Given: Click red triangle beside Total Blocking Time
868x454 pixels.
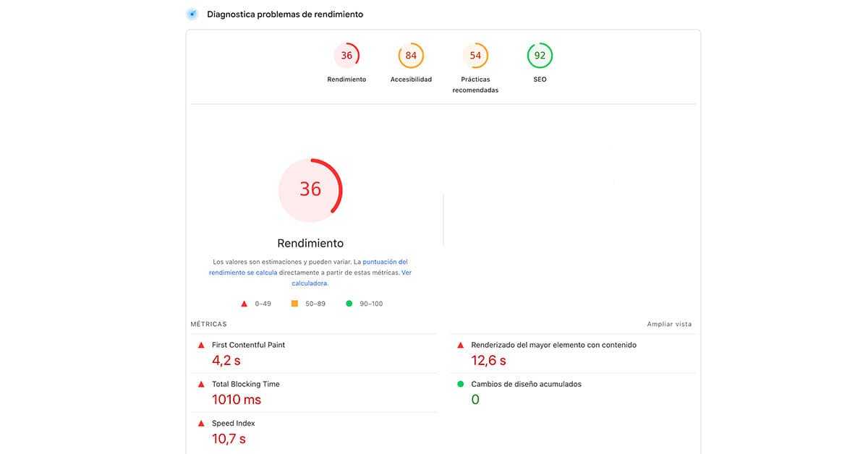Looking at the screenshot, I should [x=201, y=385].
